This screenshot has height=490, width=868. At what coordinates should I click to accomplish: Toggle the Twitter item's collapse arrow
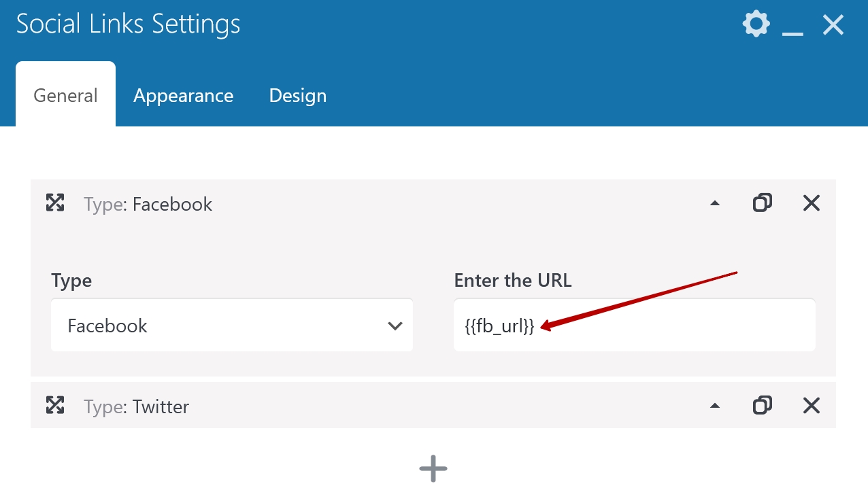[715, 406]
